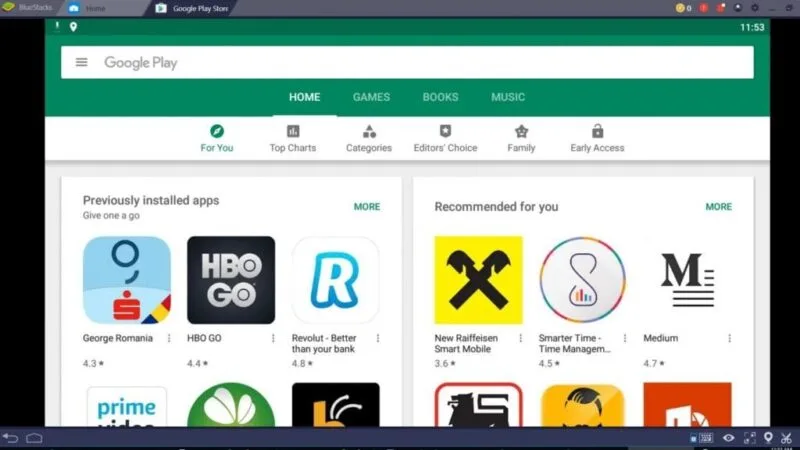Click the Android back button
800x450 pixels.
(x=10, y=438)
